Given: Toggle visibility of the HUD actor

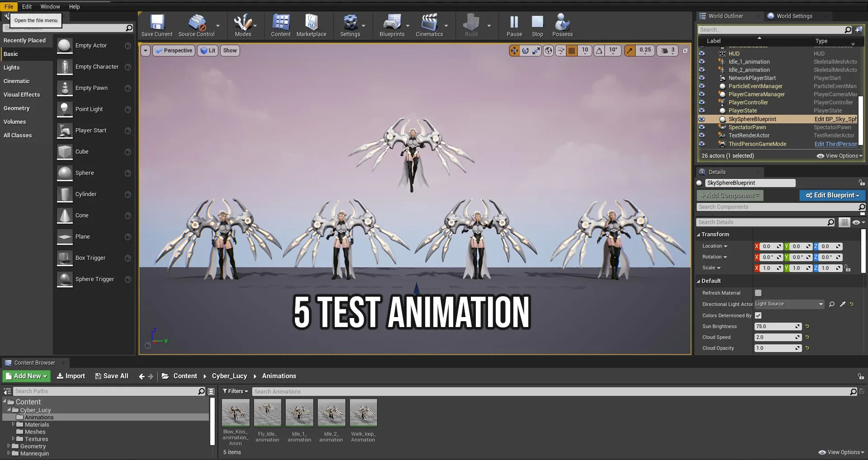Looking at the screenshot, I should (702, 53).
